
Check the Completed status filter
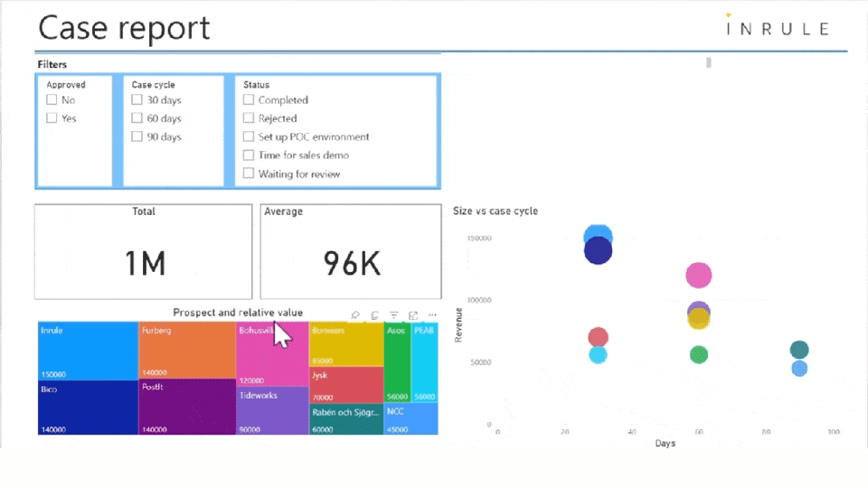[249, 99]
